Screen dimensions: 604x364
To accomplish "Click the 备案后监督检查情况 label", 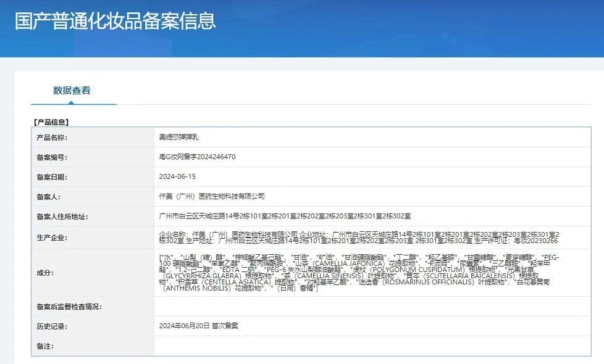I will [x=69, y=307].
